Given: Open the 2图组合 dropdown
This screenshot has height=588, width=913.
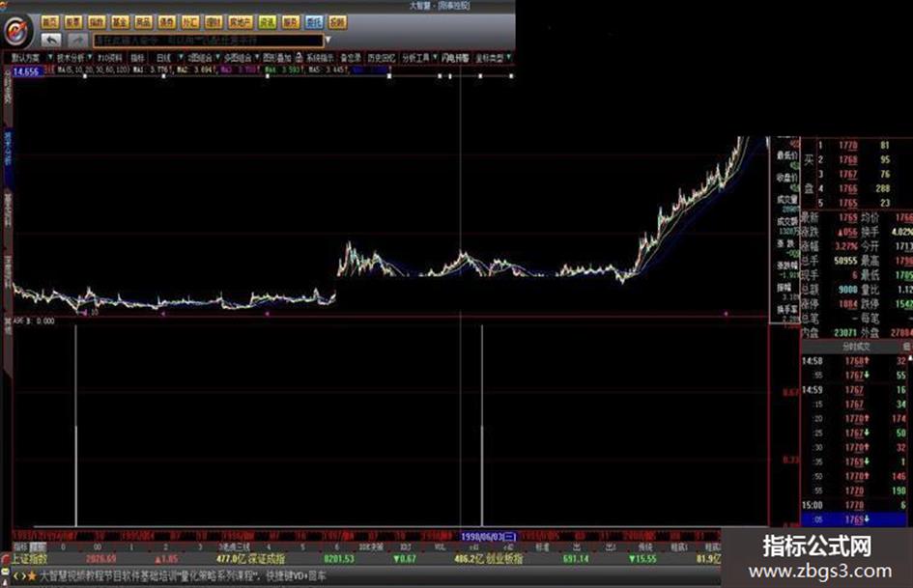Looking at the screenshot, I should click(203, 58).
